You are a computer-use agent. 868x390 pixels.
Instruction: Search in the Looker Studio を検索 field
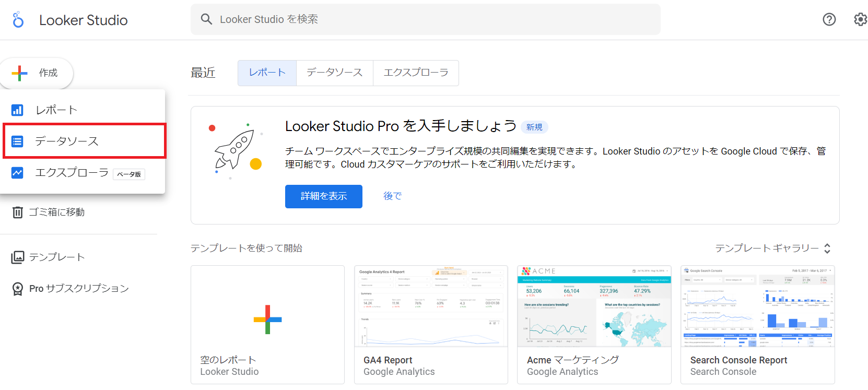tap(425, 19)
